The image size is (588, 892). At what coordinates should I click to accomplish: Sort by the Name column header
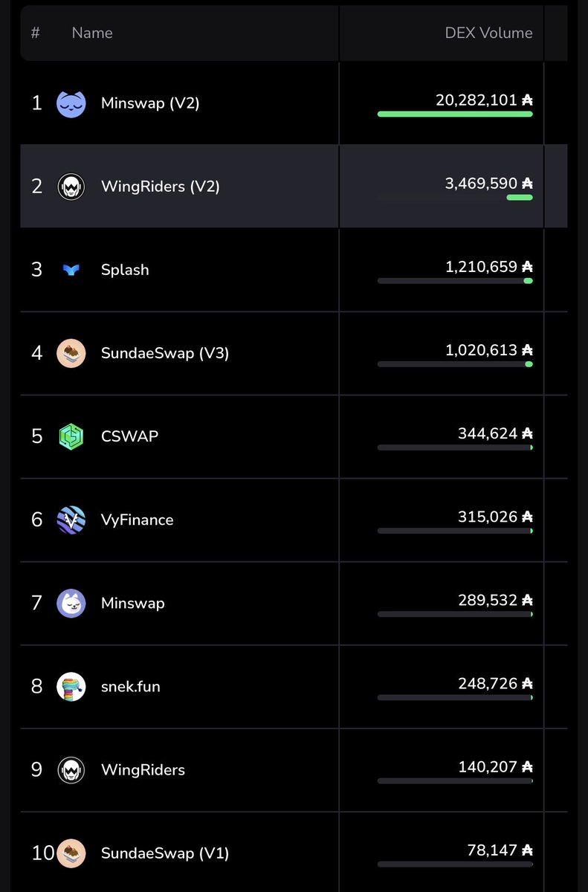click(x=92, y=33)
